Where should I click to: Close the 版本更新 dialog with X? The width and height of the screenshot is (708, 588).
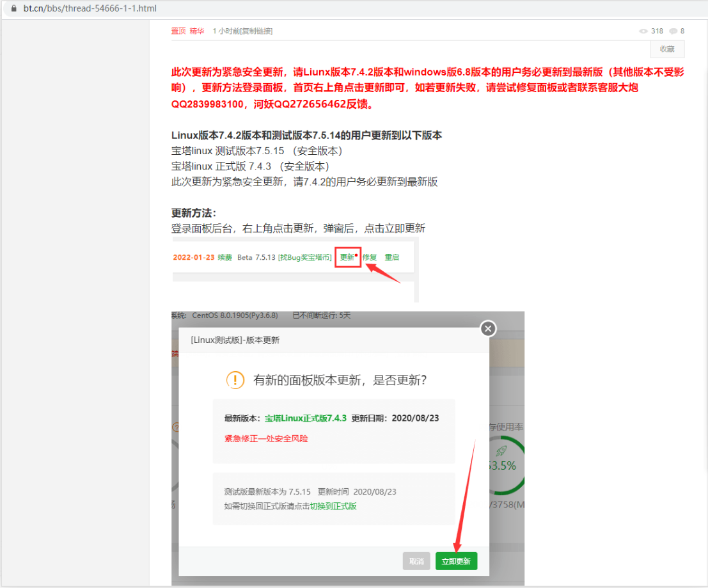[x=487, y=328]
